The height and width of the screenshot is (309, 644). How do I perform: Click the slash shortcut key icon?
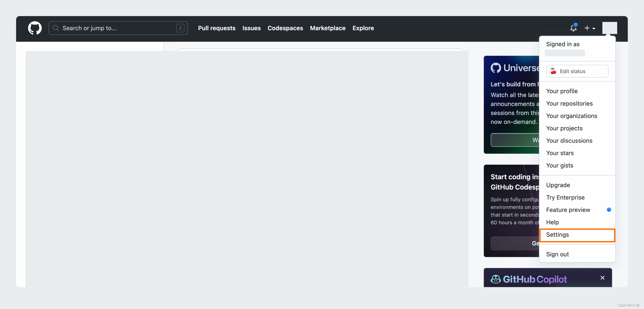click(180, 28)
